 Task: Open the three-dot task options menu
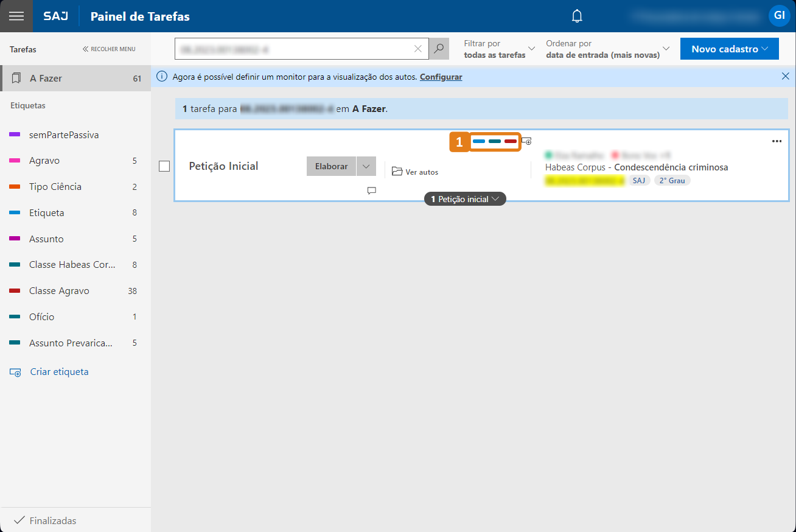click(x=777, y=141)
